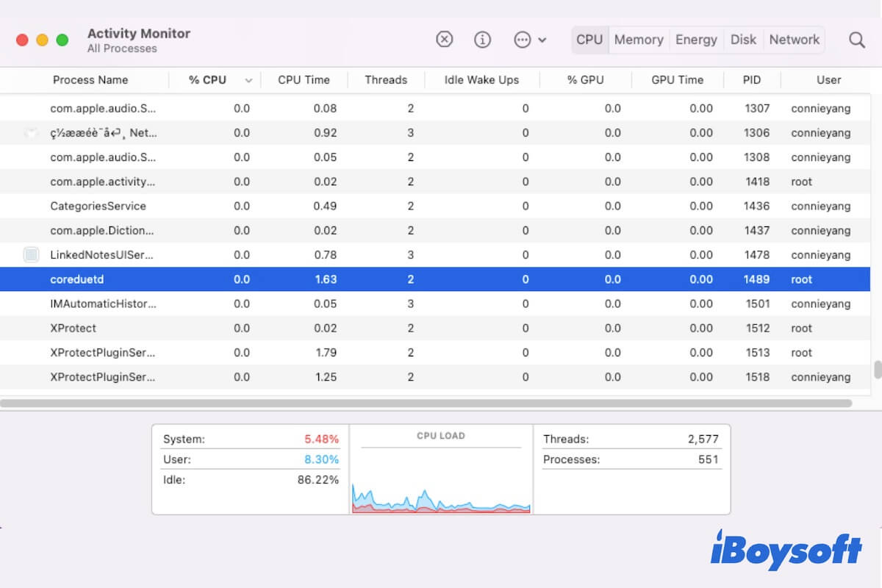Switch to the Network tab

click(794, 40)
